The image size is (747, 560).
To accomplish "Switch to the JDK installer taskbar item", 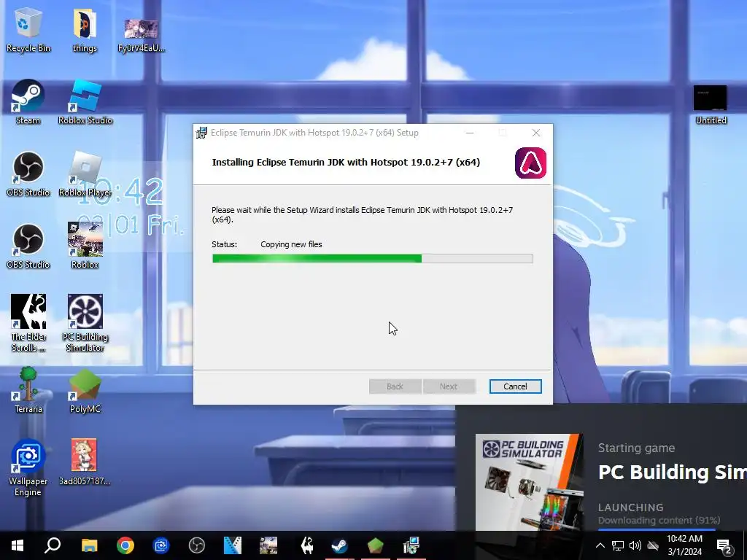I will pyautogui.click(x=411, y=545).
